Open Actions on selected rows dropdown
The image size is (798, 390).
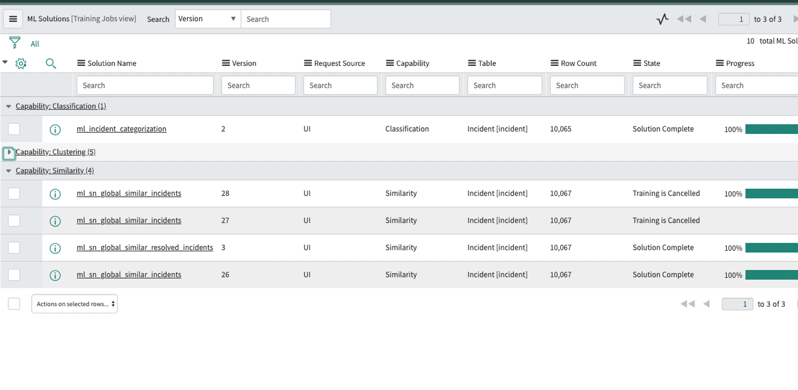pyautogui.click(x=74, y=304)
